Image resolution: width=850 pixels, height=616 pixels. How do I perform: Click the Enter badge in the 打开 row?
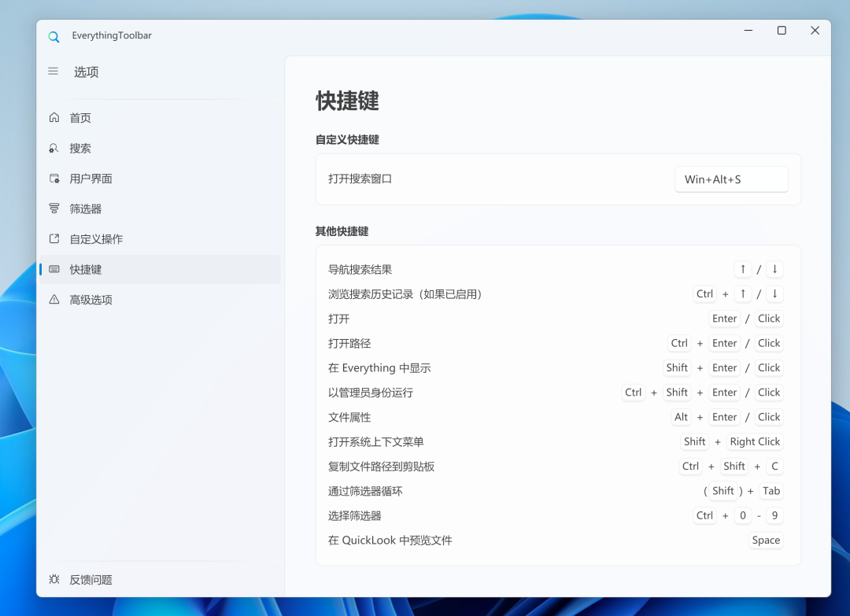click(x=725, y=319)
